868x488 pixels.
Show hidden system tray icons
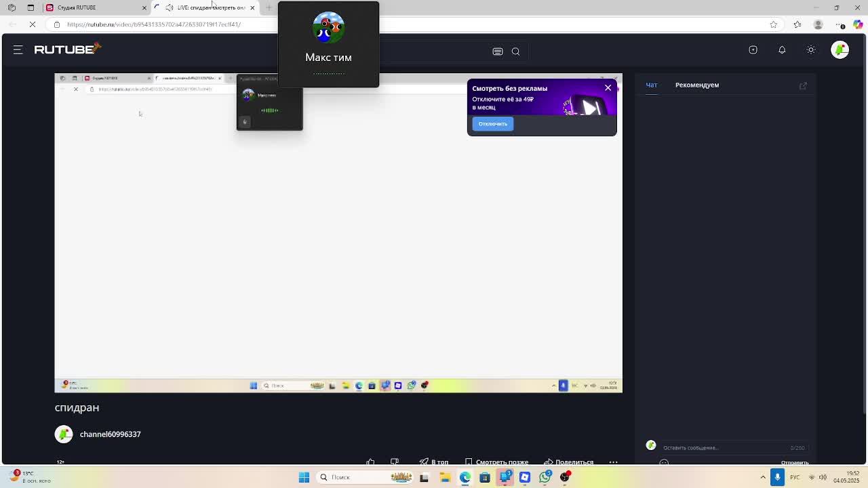coord(763,477)
